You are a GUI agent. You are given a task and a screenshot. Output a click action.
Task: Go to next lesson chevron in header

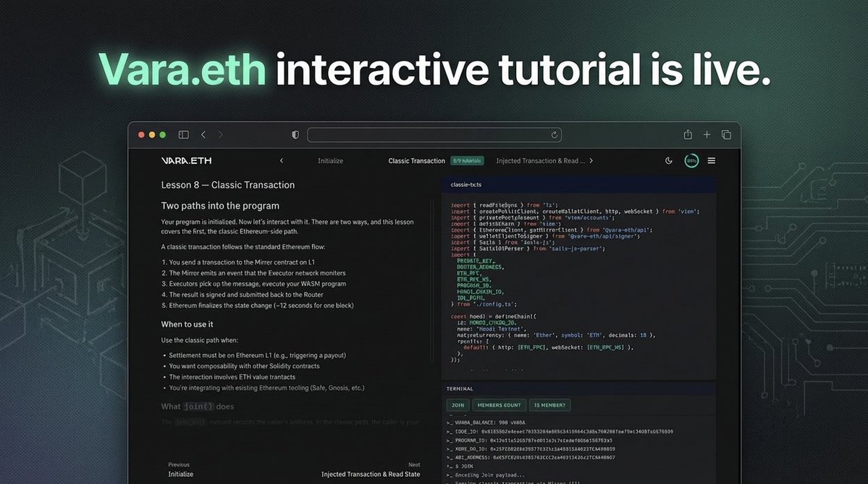[591, 161]
